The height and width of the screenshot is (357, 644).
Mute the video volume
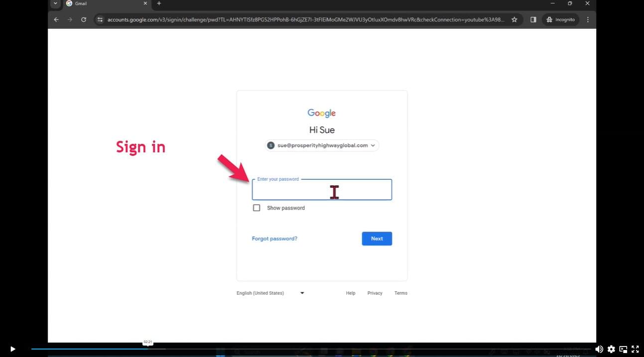(x=599, y=349)
